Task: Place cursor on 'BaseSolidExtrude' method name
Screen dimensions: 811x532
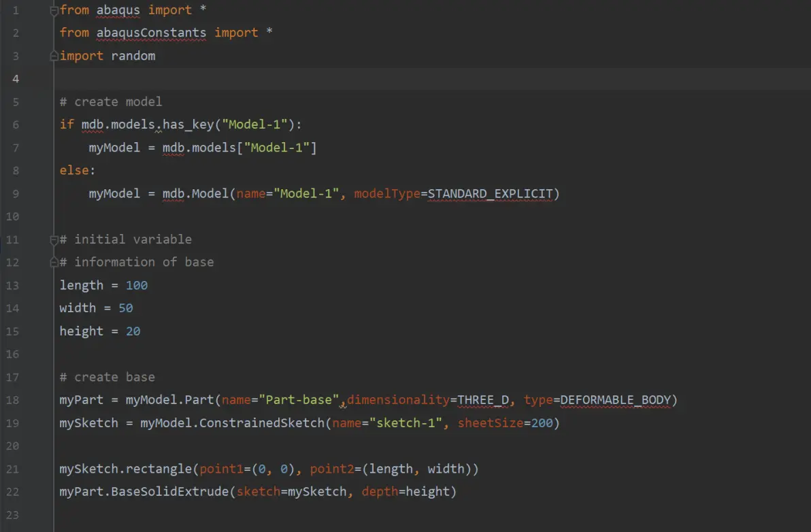Action: (x=169, y=492)
